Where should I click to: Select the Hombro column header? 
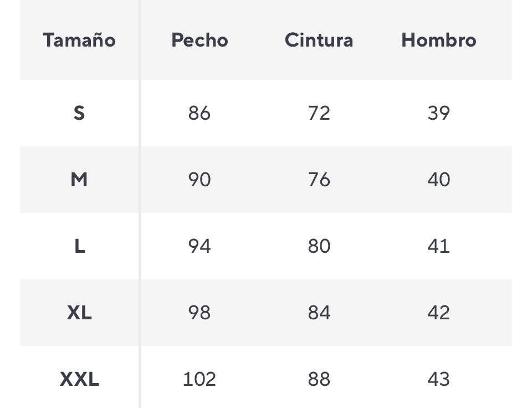click(x=438, y=40)
